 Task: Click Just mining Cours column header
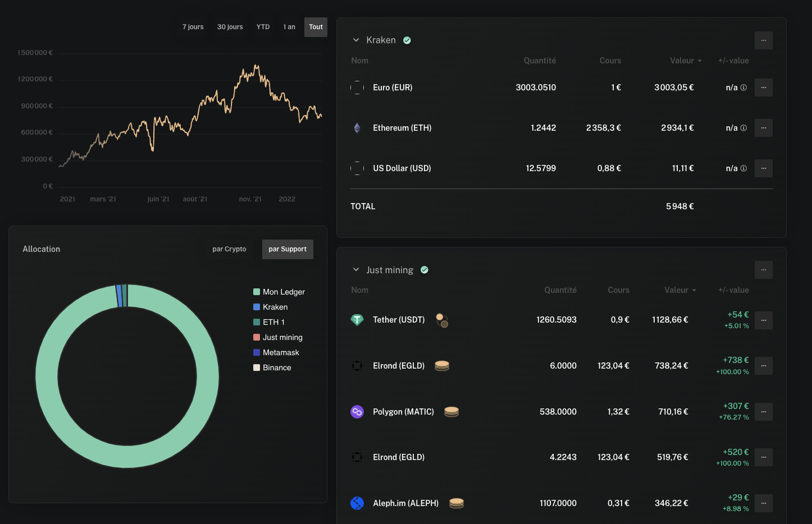coord(618,290)
